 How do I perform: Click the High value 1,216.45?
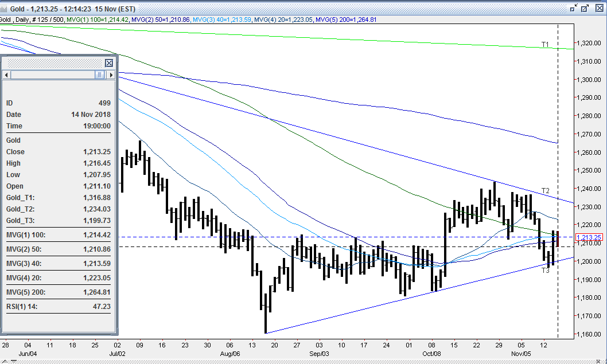97,163
